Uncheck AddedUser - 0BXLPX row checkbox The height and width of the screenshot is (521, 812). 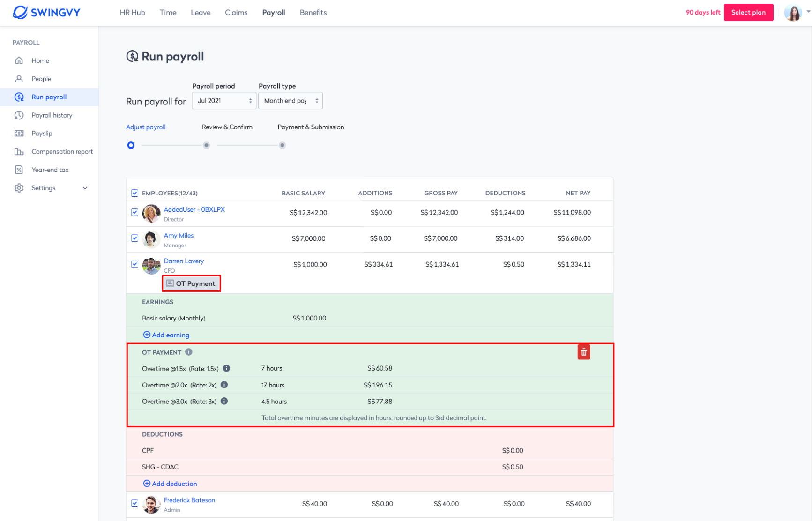[x=134, y=212]
